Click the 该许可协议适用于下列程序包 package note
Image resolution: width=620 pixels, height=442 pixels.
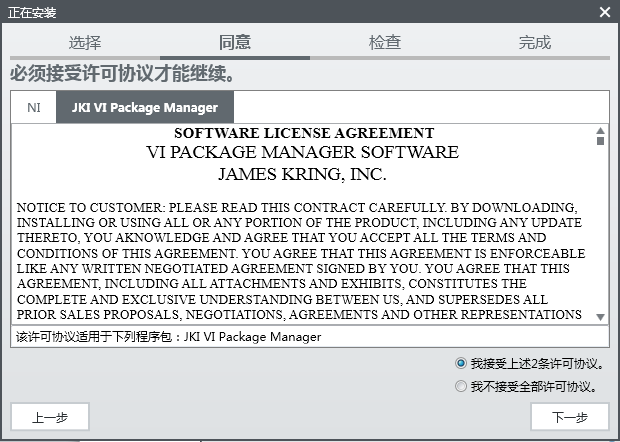coord(168,337)
